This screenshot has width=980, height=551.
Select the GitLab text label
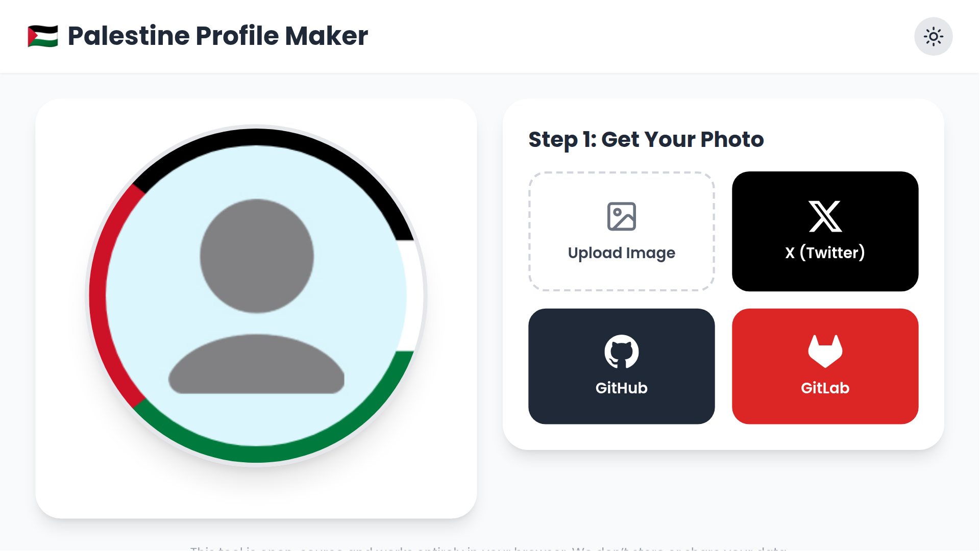click(825, 388)
